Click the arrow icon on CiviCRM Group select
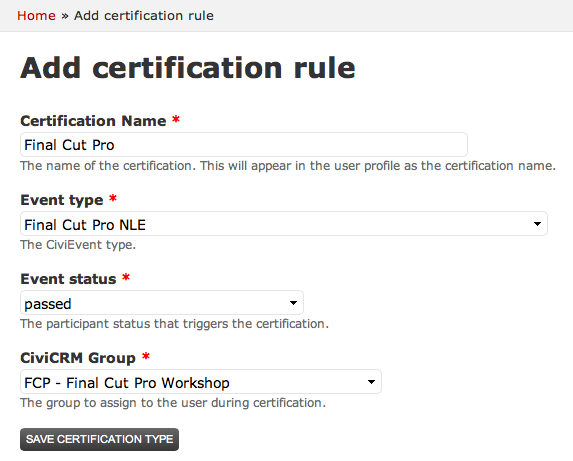The image size is (573, 461). click(x=371, y=382)
